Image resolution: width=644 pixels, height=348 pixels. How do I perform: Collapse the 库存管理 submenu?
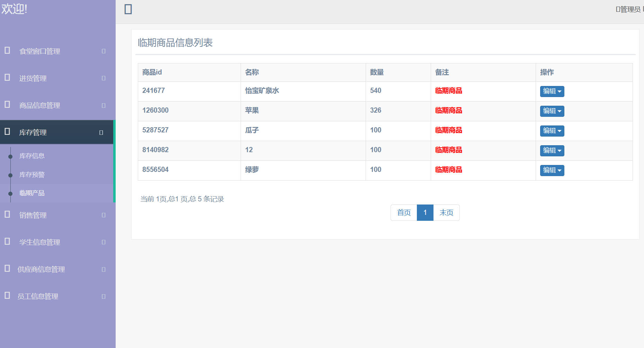click(x=101, y=132)
